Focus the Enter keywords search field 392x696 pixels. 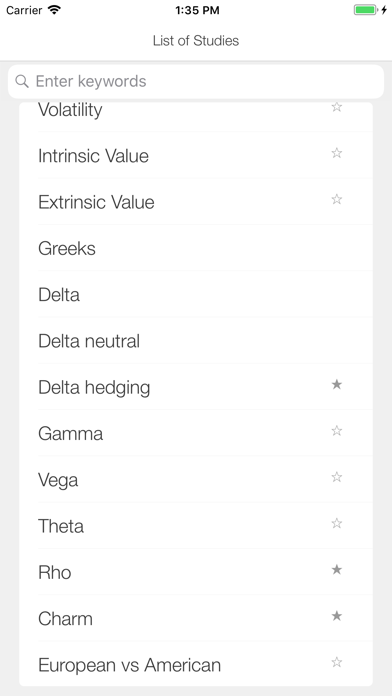point(196,81)
